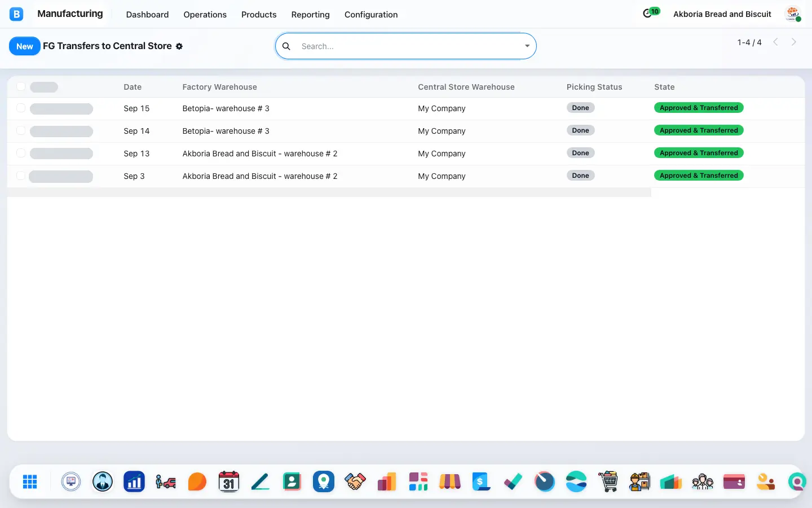812x508 pixels.
Task: Open the Configuration menu
Action: point(371,15)
